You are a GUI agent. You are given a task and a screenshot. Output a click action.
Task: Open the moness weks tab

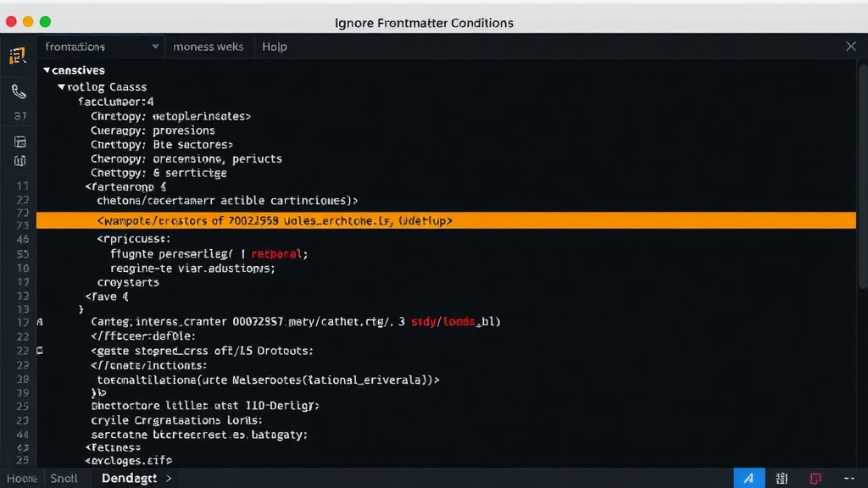[x=209, y=47]
